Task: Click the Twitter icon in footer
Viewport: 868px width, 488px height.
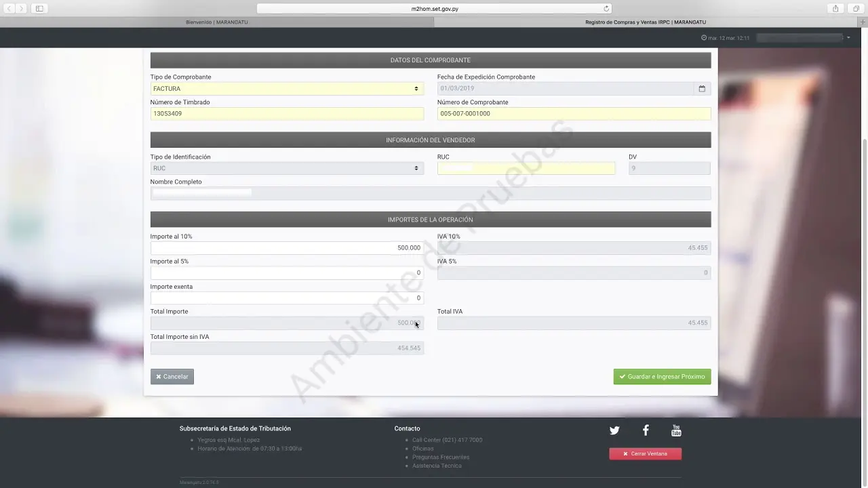Action: click(x=614, y=430)
